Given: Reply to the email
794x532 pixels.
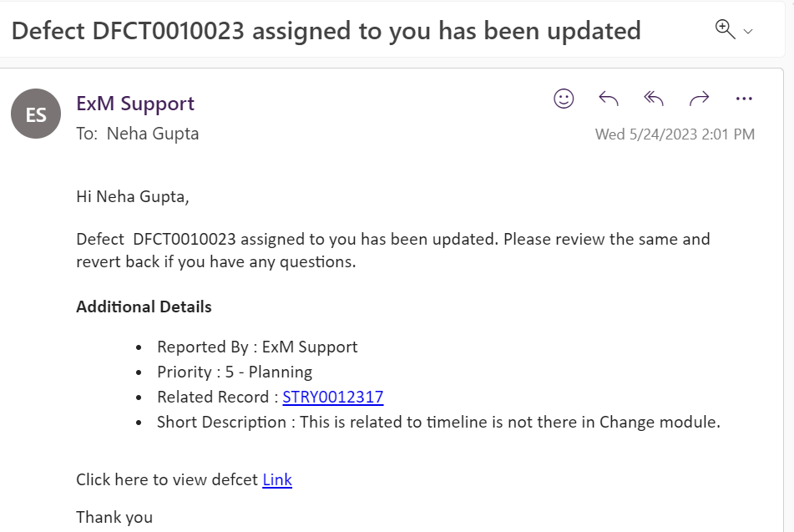Looking at the screenshot, I should 609,99.
